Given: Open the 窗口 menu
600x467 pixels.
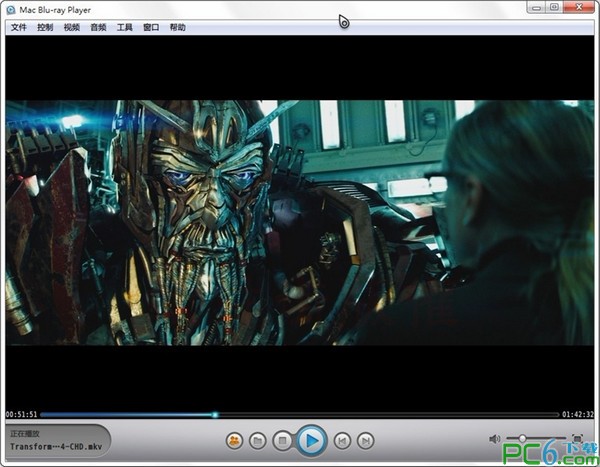Looking at the screenshot, I should [151, 27].
